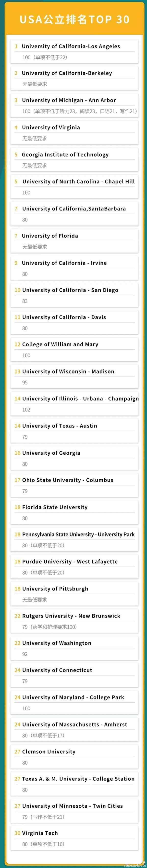The height and width of the screenshot is (868, 147).
Task: Open University of California-Los Angeles entry
Action: (71, 47)
